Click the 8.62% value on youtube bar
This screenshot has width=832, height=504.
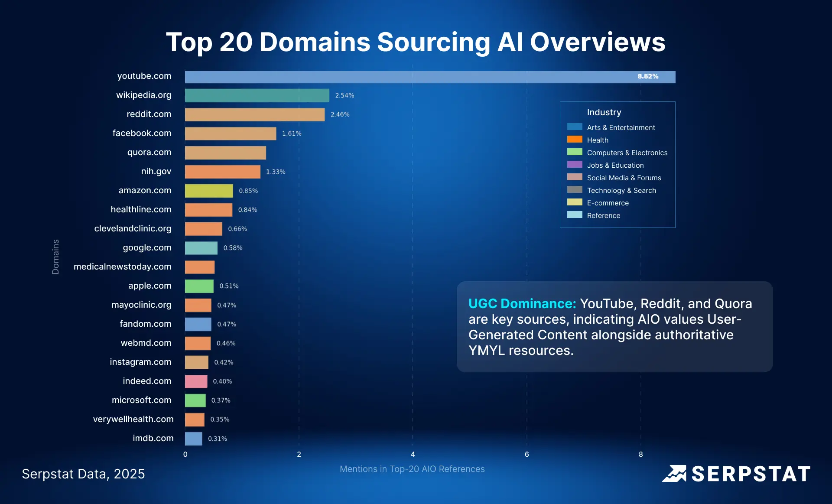(x=647, y=76)
